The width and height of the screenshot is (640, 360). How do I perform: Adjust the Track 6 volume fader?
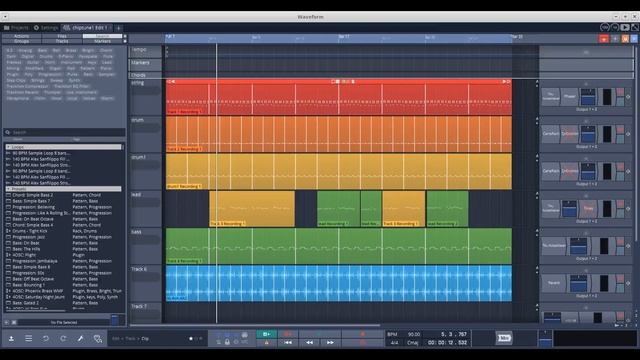[x=578, y=283]
